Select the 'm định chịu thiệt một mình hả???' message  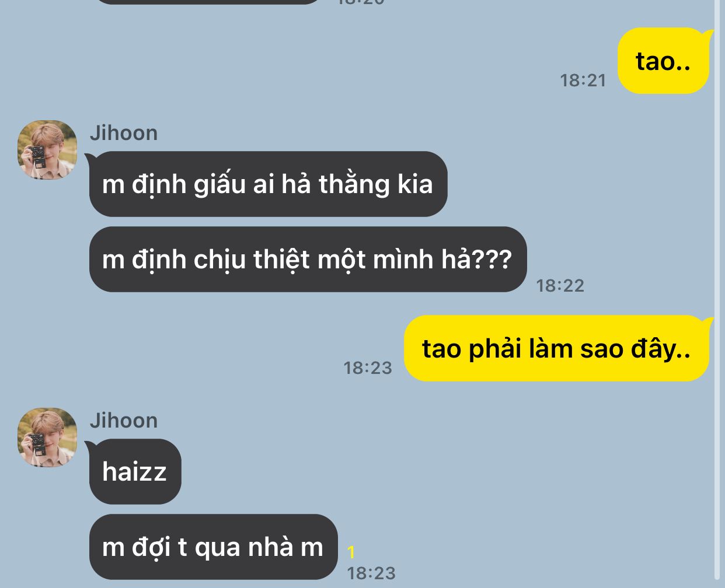click(308, 260)
